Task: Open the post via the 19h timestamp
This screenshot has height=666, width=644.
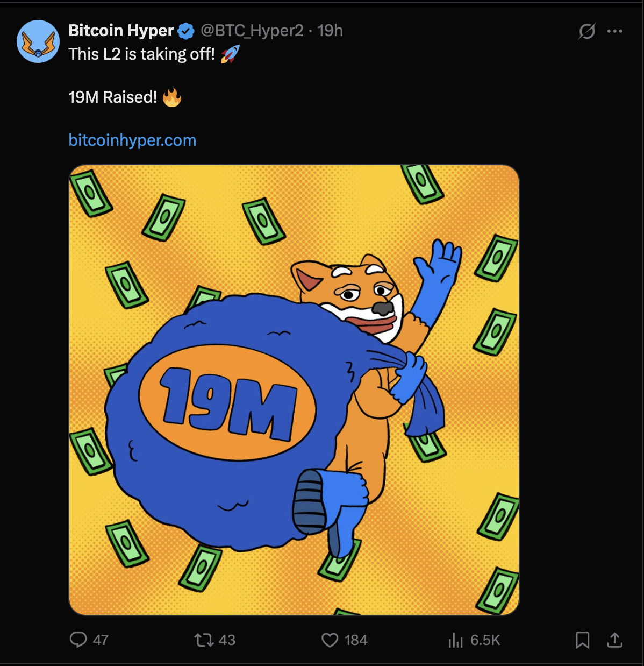Action: 330,31
